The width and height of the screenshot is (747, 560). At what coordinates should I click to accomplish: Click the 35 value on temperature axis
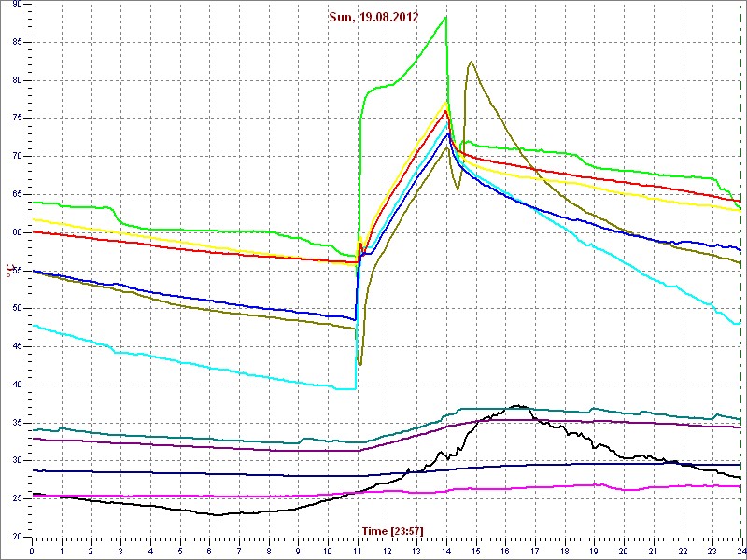pyautogui.click(x=17, y=423)
